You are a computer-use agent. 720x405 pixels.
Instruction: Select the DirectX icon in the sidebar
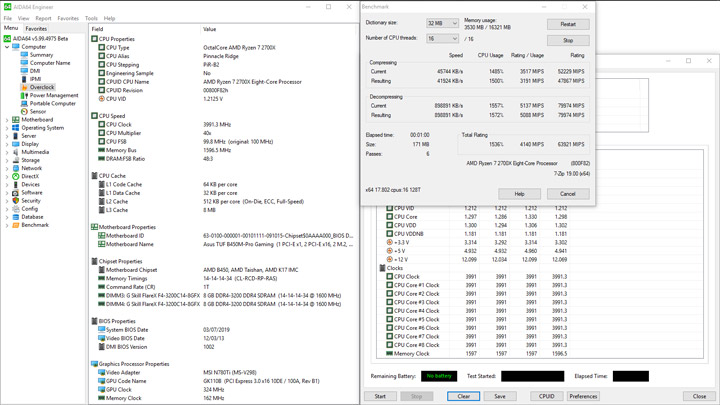coord(16,176)
